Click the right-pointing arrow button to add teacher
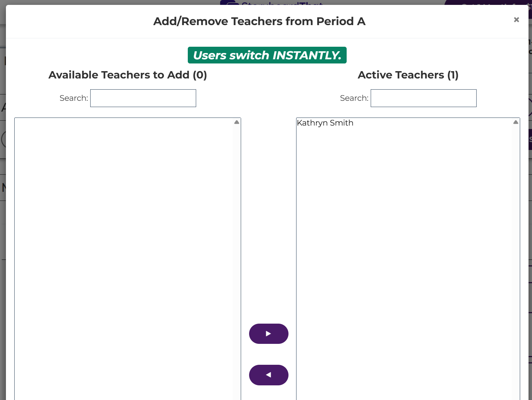The image size is (532, 400). pyautogui.click(x=269, y=334)
